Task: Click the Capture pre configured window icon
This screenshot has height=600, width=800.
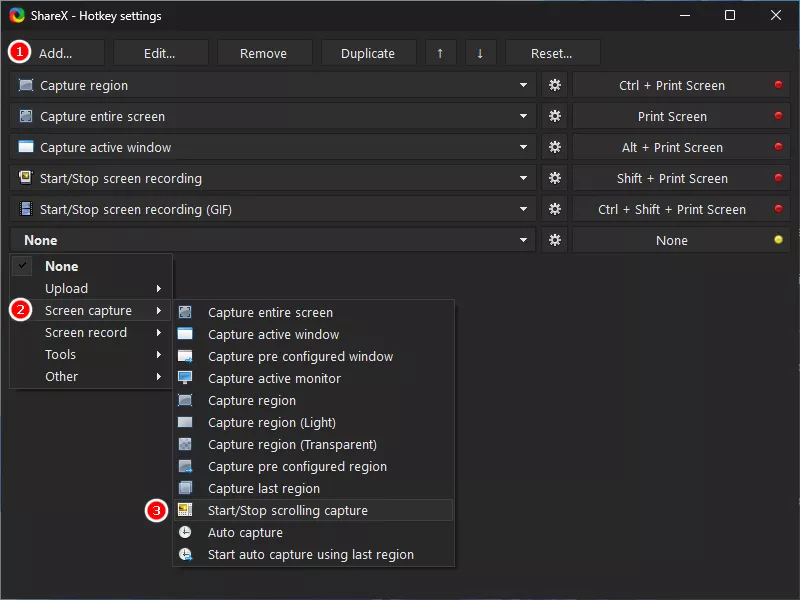Action: point(185,356)
